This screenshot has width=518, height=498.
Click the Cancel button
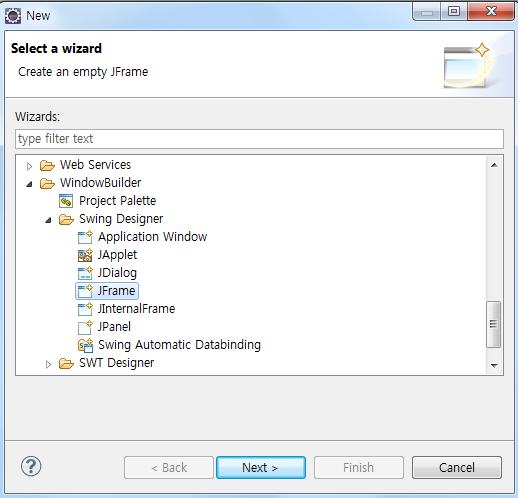tap(457, 468)
